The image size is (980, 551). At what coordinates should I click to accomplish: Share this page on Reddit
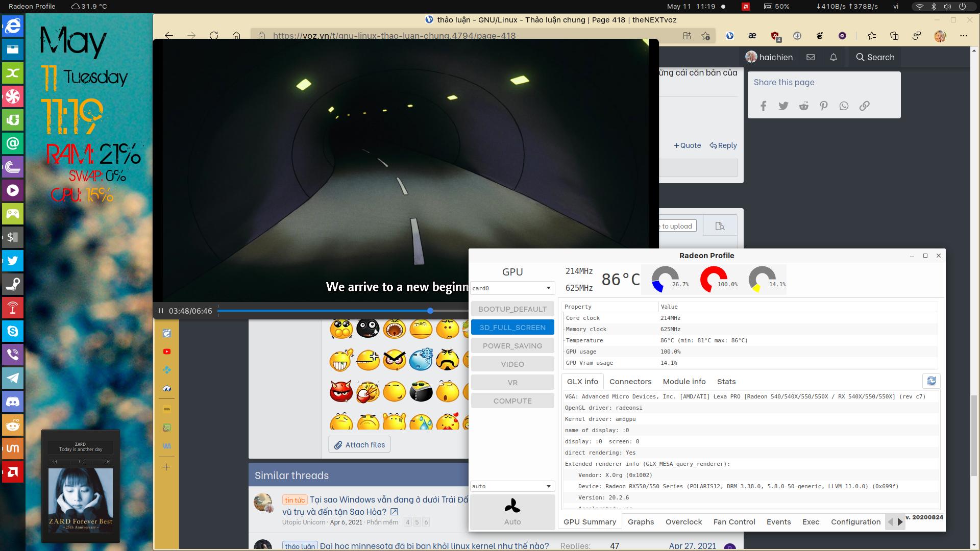coord(804,106)
